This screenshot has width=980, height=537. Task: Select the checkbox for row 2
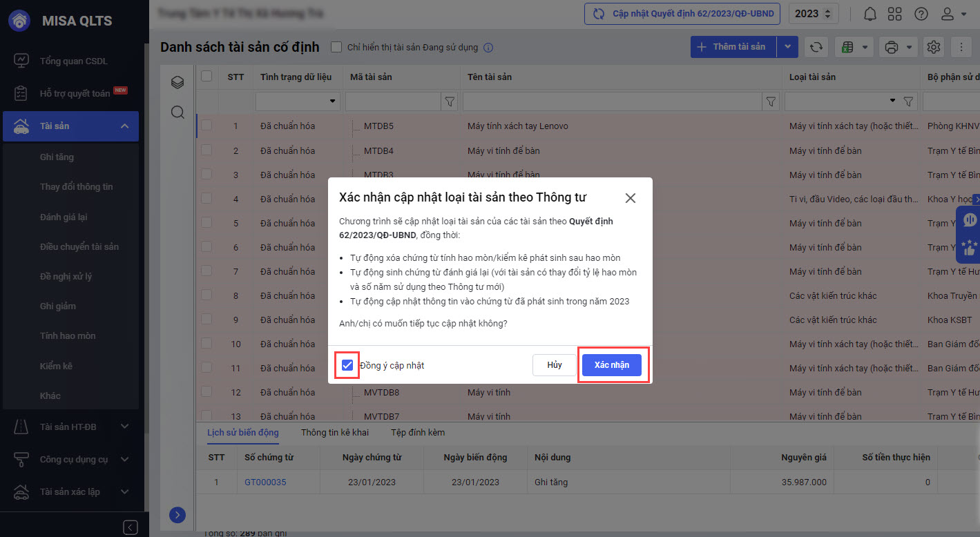(x=206, y=150)
